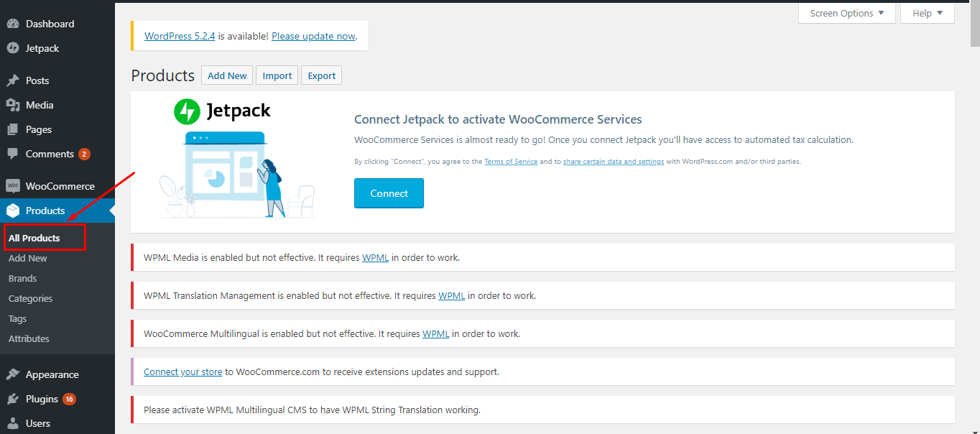The height and width of the screenshot is (434, 980).
Task: Click the WPML String Translation notice text
Action: click(312, 410)
